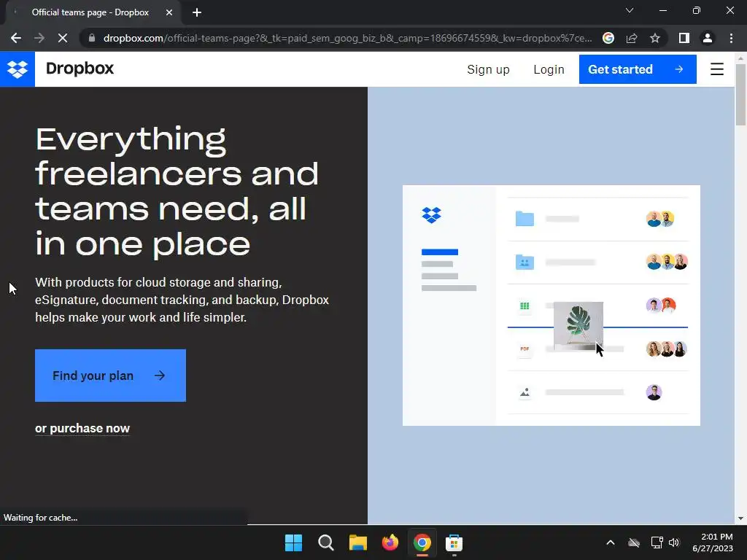
Task: Open File Explorer from taskbar
Action: pyautogui.click(x=357, y=542)
